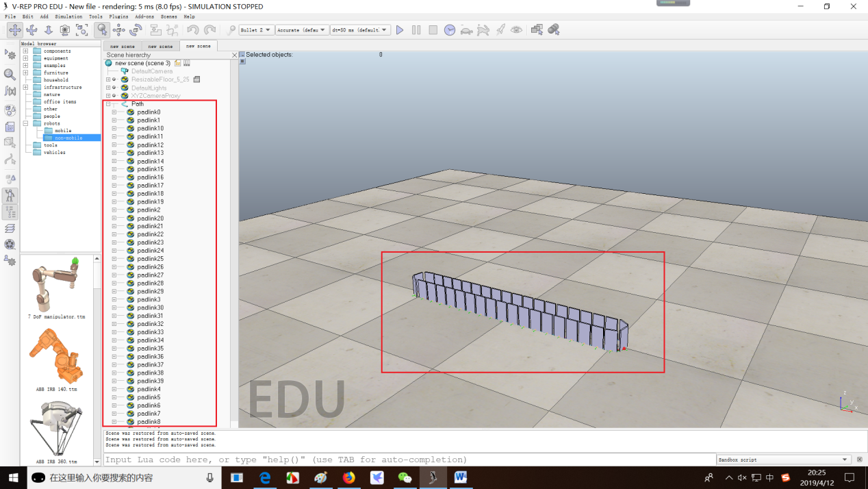The image size is (868, 489).
Task: Expand the components folder in model browser
Action: click(x=25, y=51)
